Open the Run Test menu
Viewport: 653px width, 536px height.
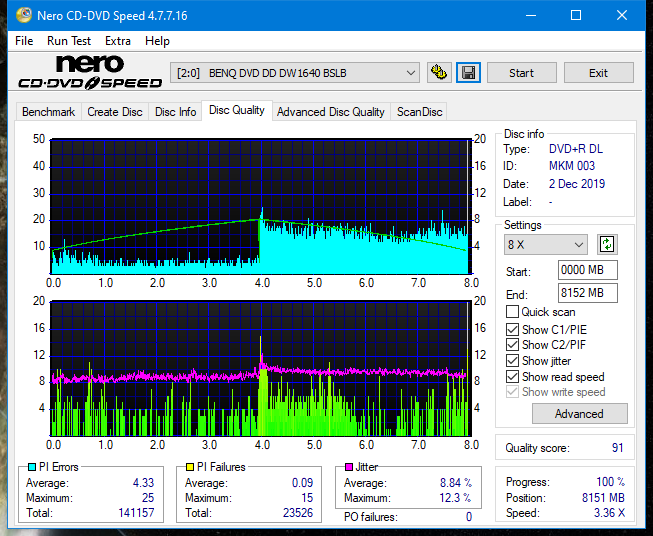69,41
